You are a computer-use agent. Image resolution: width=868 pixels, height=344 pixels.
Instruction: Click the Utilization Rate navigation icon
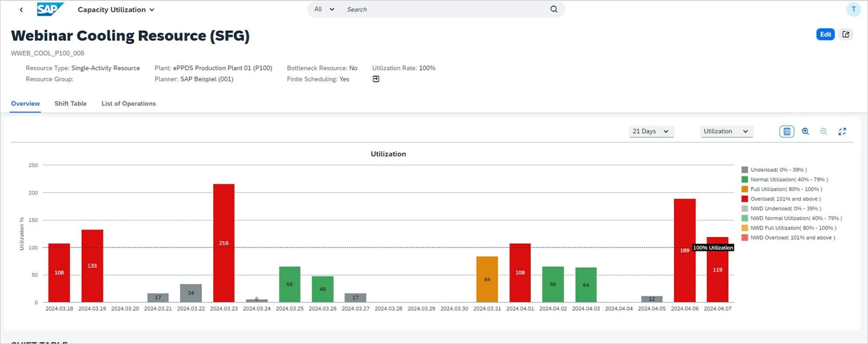(x=376, y=79)
